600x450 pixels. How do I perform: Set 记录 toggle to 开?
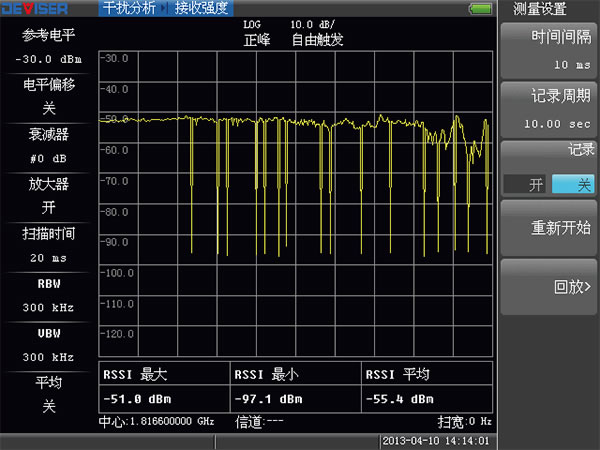point(522,184)
